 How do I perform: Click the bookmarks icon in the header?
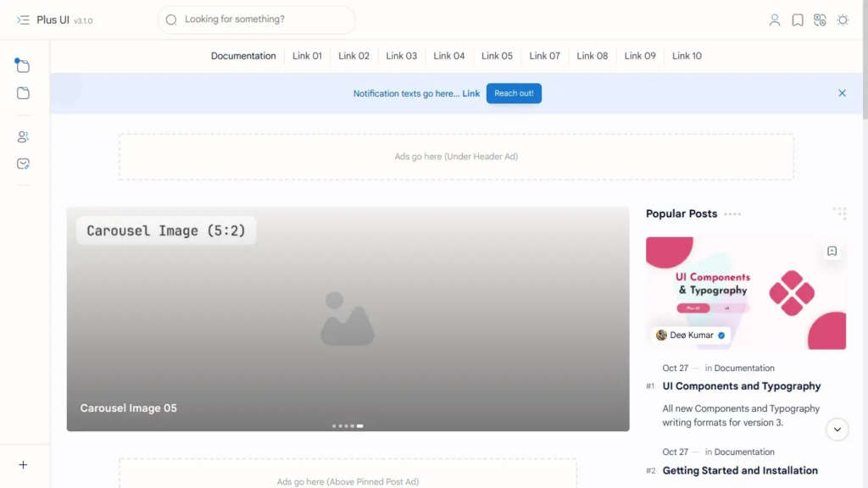pyautogui.click(x=797, y=19)
